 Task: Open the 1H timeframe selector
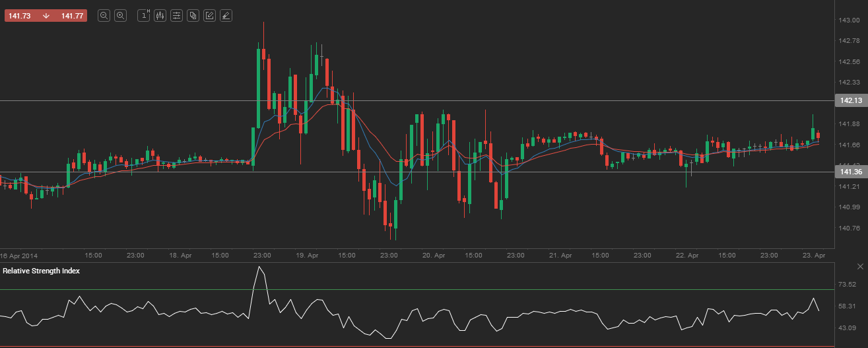point(143,16)
